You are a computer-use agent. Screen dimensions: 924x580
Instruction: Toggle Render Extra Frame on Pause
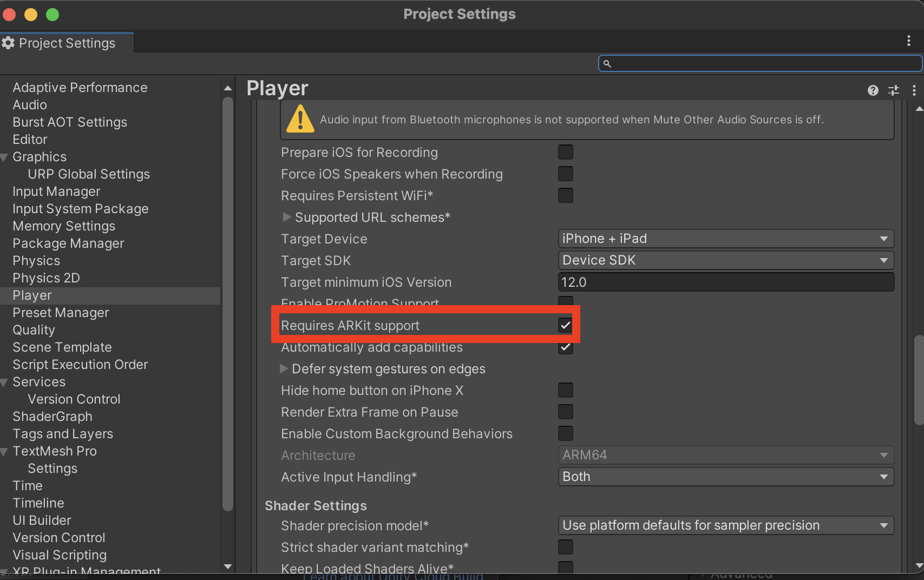566,412
